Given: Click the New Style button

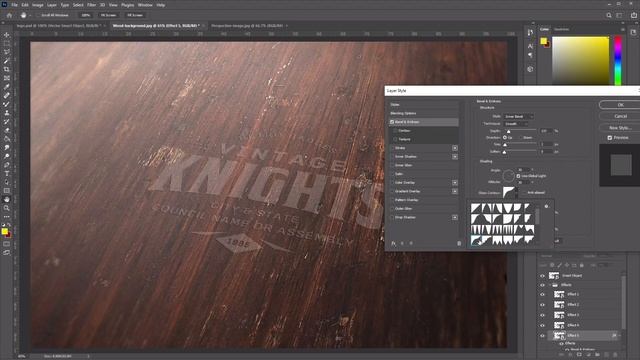Looking at the screenshot, I should pos(620,128).
